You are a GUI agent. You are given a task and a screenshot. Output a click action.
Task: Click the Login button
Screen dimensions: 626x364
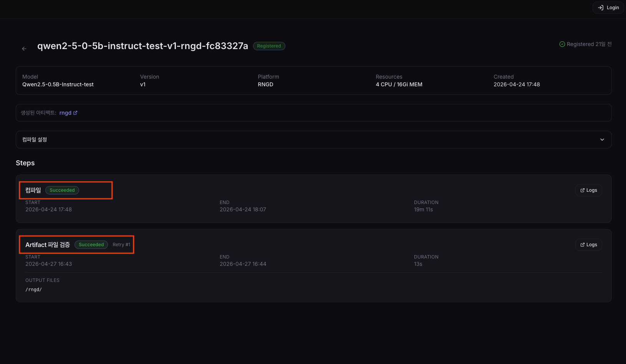608,8
